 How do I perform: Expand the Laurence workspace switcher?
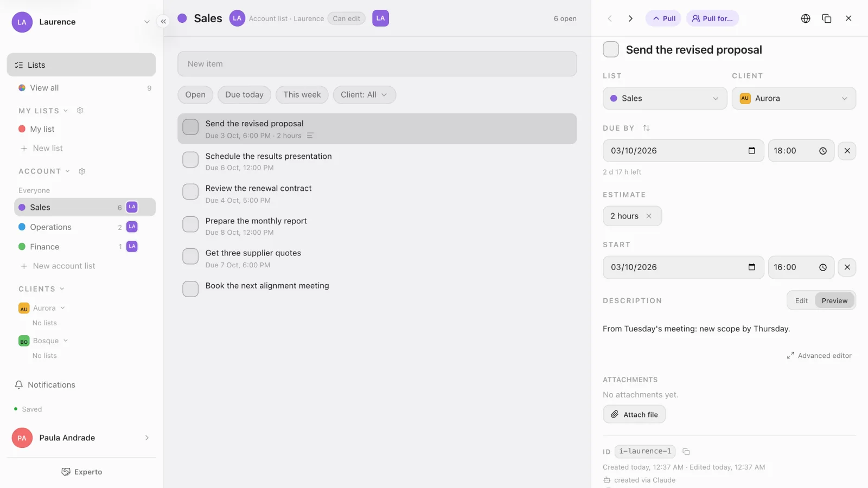[x=146, y=22]
